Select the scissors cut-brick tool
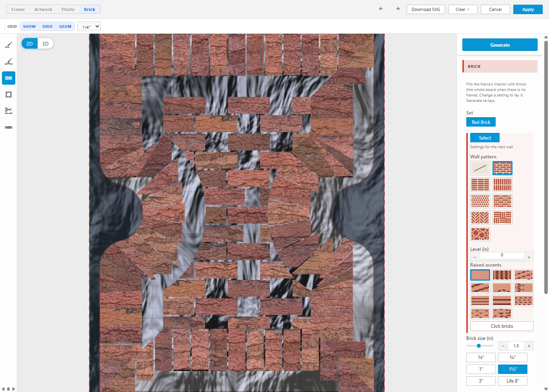 [x=9, y=111]
